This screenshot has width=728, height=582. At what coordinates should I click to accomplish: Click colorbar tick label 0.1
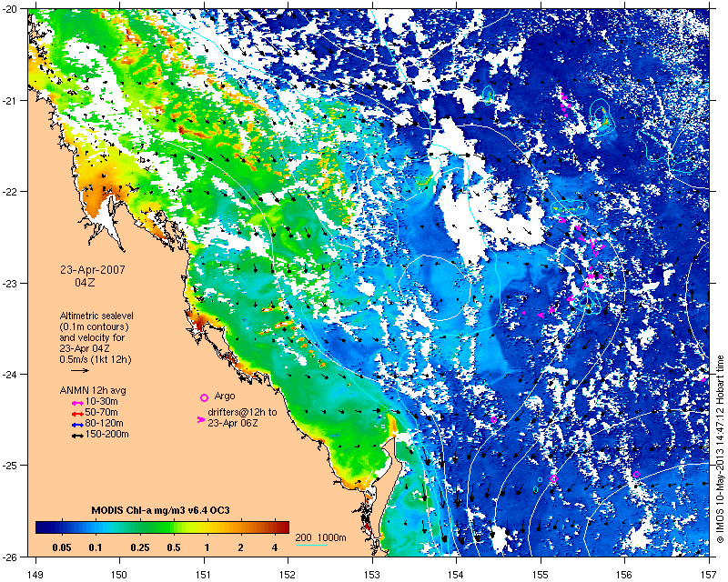tap(96, 547)
